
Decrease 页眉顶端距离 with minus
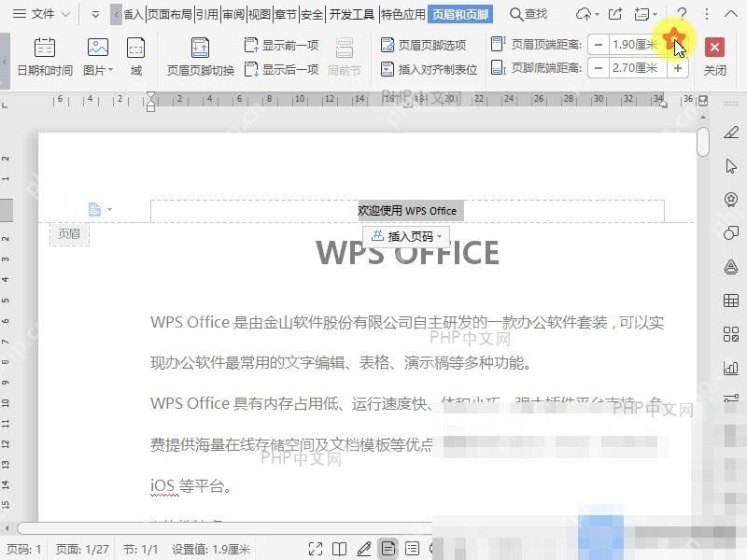[599, 45]
